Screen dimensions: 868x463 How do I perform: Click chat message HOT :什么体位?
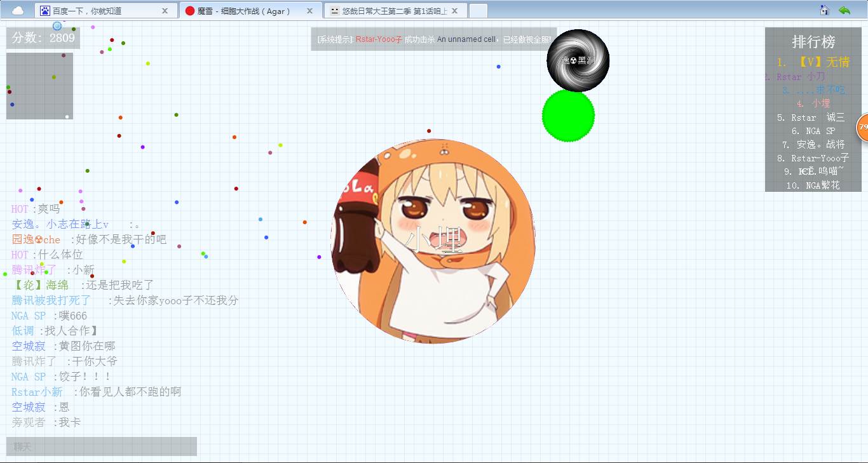[x=47, y=255]
